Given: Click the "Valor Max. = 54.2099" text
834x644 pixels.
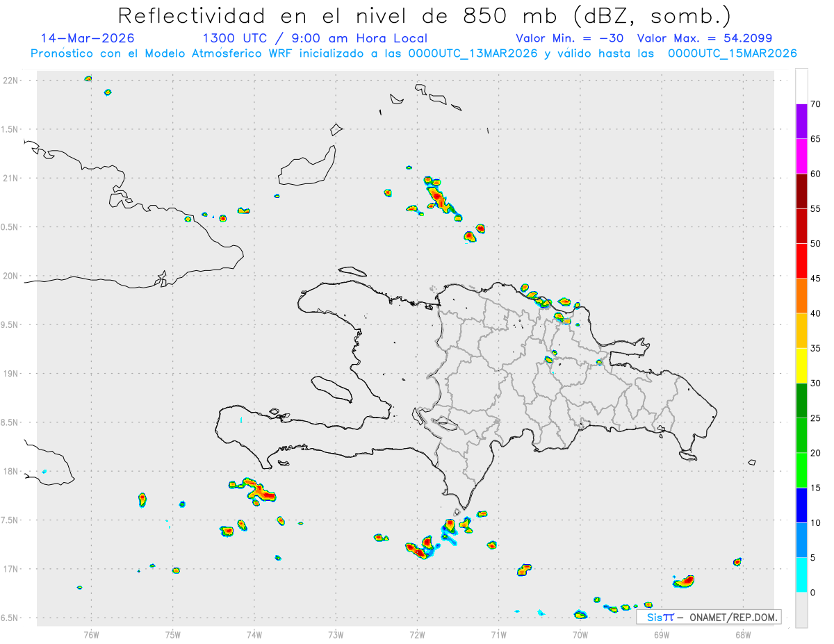Looking at the screenshot, I should (x=705, y=38).
